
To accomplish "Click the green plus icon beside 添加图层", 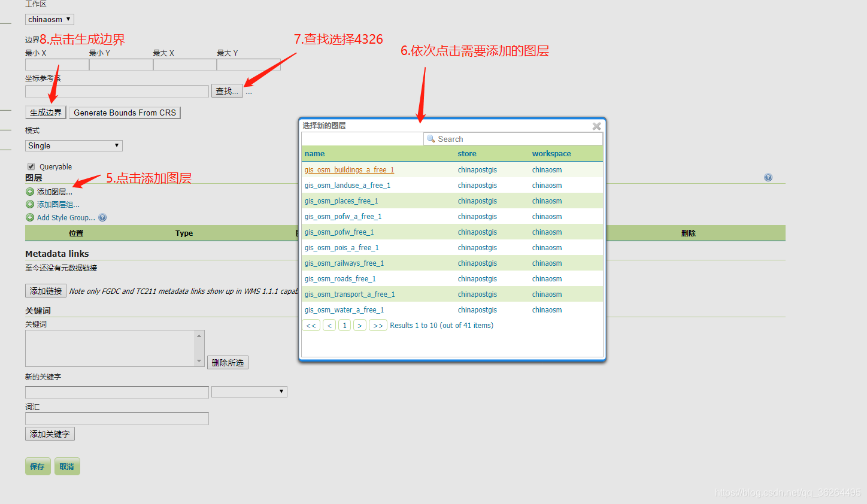I will click(30, 192).
